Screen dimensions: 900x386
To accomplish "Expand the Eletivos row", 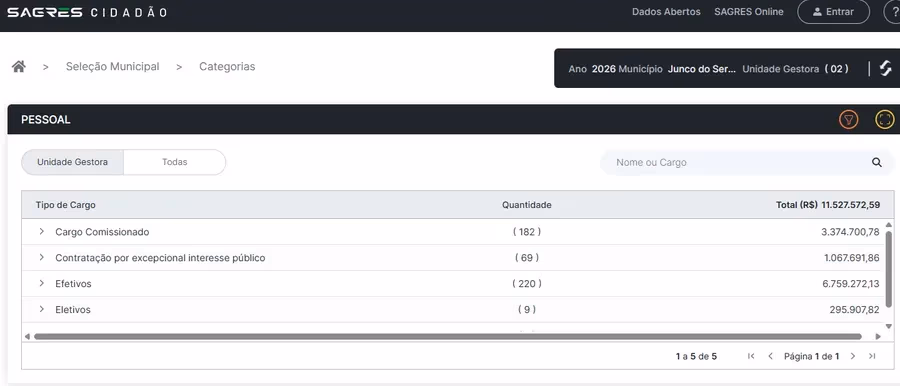I will pyautogui.click(x=41, y=309).
